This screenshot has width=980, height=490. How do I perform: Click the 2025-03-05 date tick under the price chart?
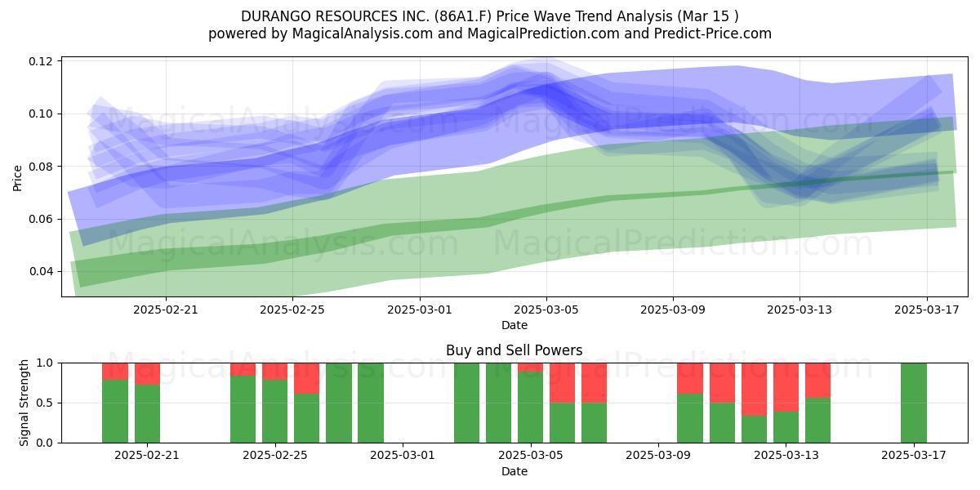[546, 309]
